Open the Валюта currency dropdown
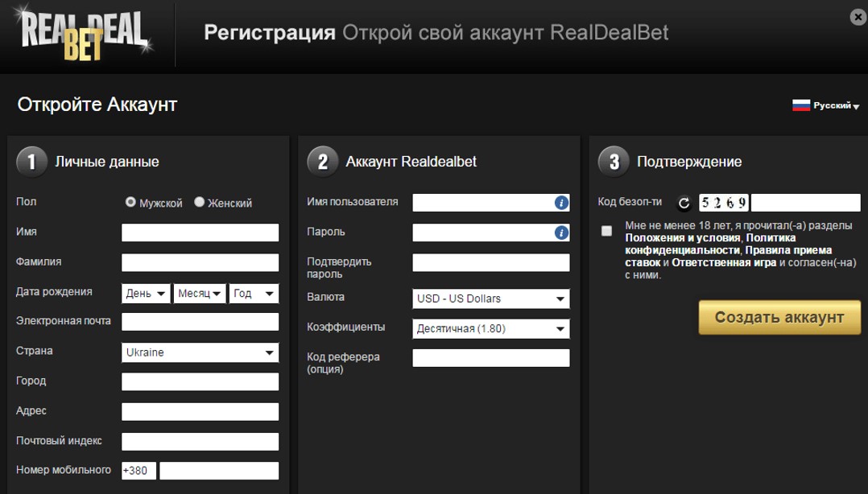Screen dimensions: 868x494 [491, 298]
